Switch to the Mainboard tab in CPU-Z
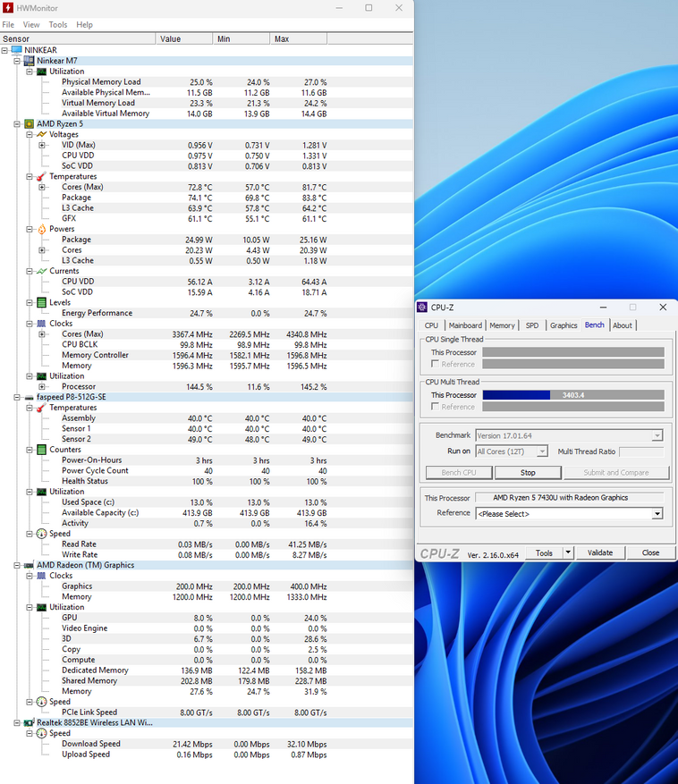Screen dimensions: 678x784 465,325
